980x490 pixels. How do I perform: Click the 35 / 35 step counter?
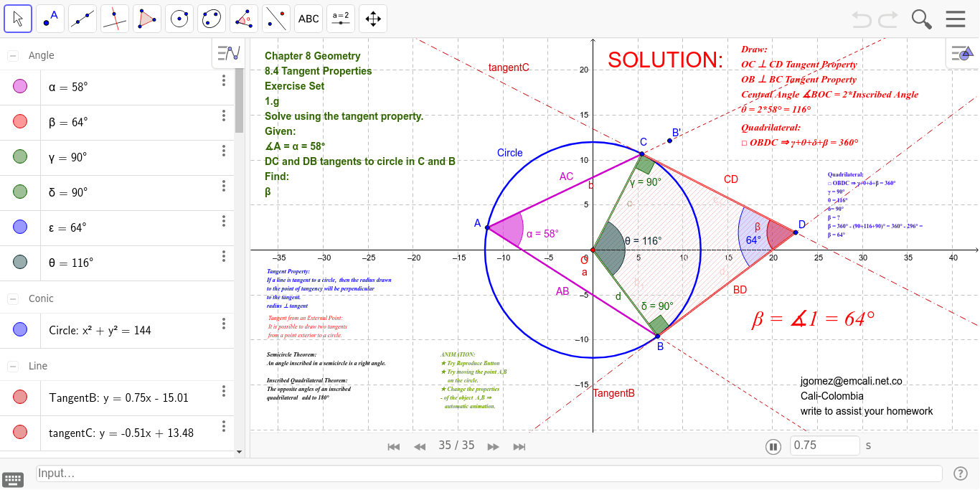pyautogui.click(x=456, y=446)
